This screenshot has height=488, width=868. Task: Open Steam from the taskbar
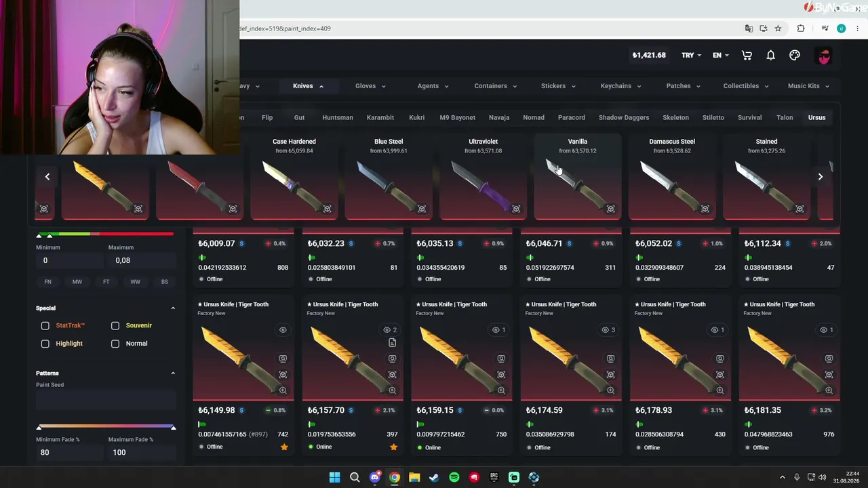click(x=434, y=477)
